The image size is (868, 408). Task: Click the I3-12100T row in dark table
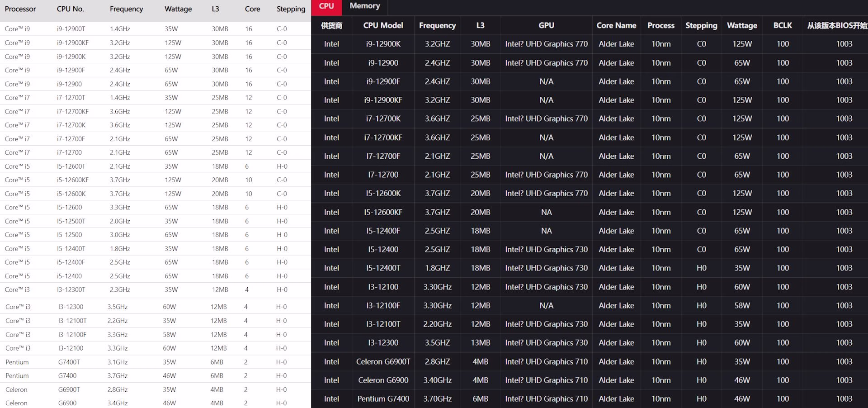pos(590,324)
